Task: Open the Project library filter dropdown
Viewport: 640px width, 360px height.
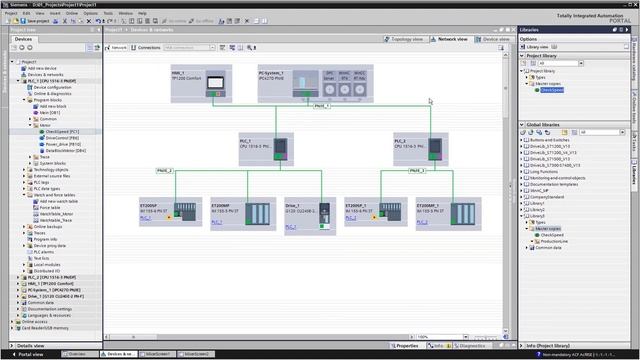Action: coord(581,63)
